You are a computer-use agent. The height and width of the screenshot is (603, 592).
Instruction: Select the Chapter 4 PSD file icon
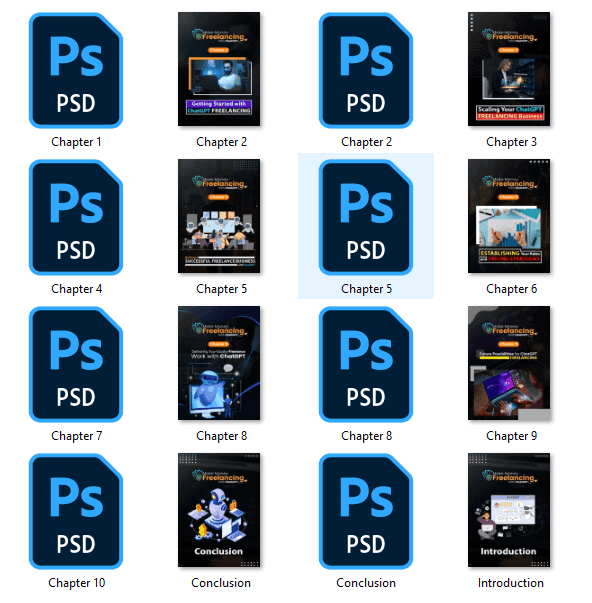[x=76, y=217]
